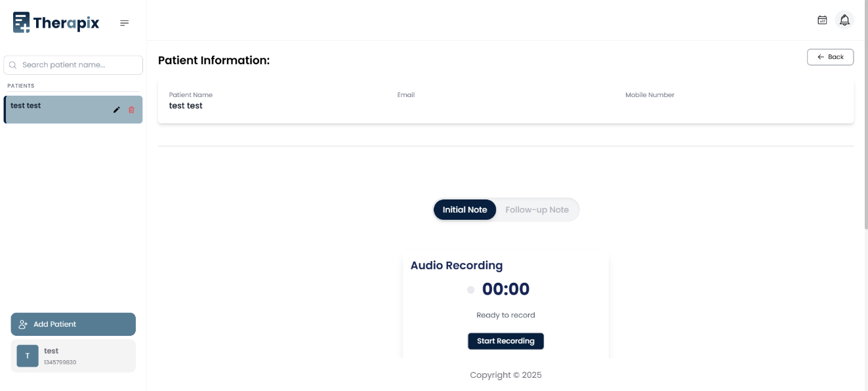The height and width of the screenshot is (391, 868).
Task: Switch to the Initial Note tab
Action: click(465, 210)
